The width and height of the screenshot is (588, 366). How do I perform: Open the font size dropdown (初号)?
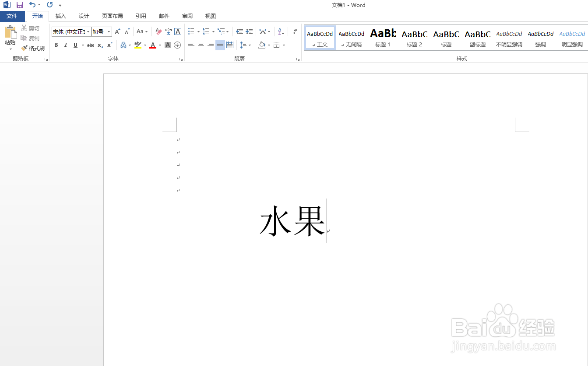[109, 31]
